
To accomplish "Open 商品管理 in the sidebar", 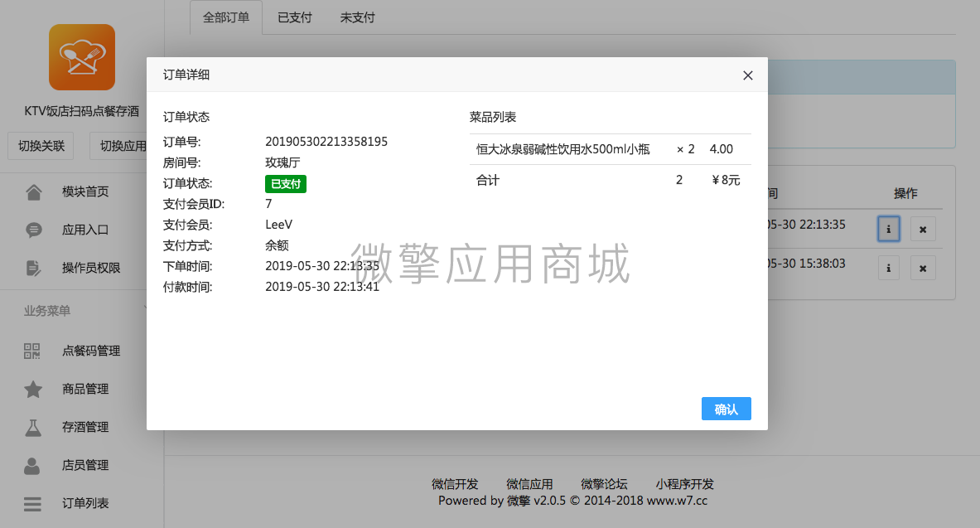I will click(x=85, y=389).
